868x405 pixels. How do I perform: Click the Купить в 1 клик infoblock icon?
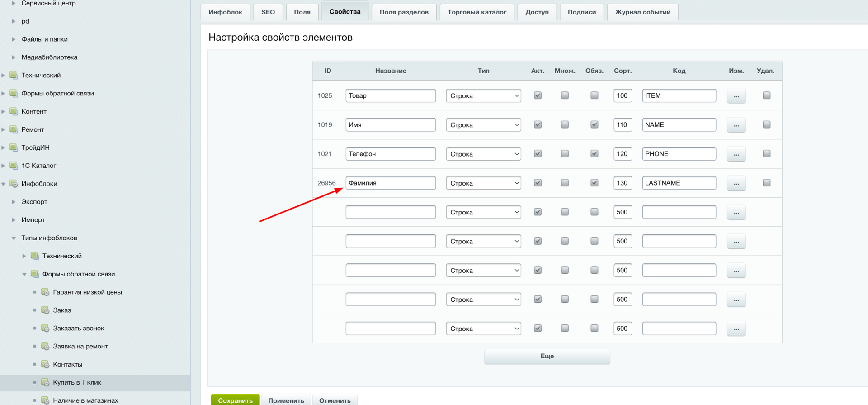[45, 382]
